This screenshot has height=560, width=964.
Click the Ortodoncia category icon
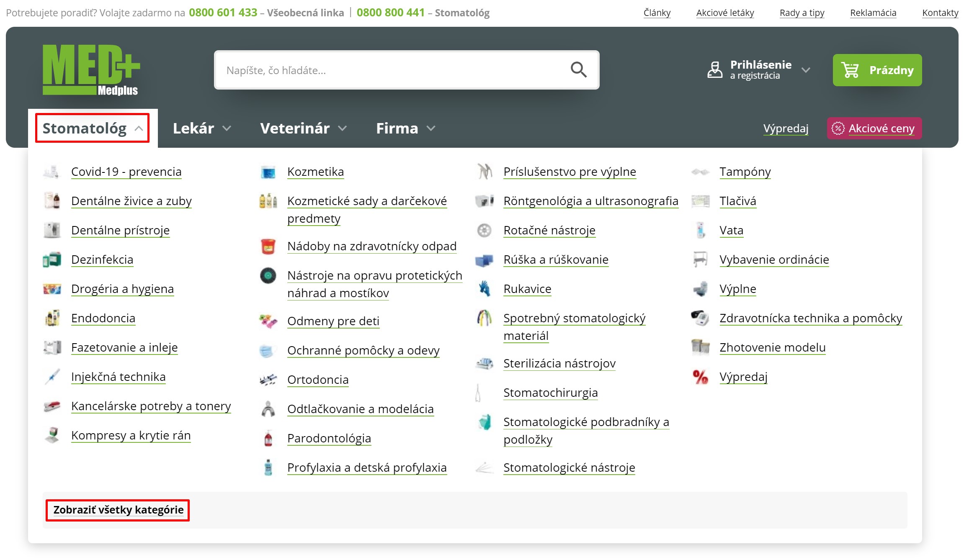268,380
